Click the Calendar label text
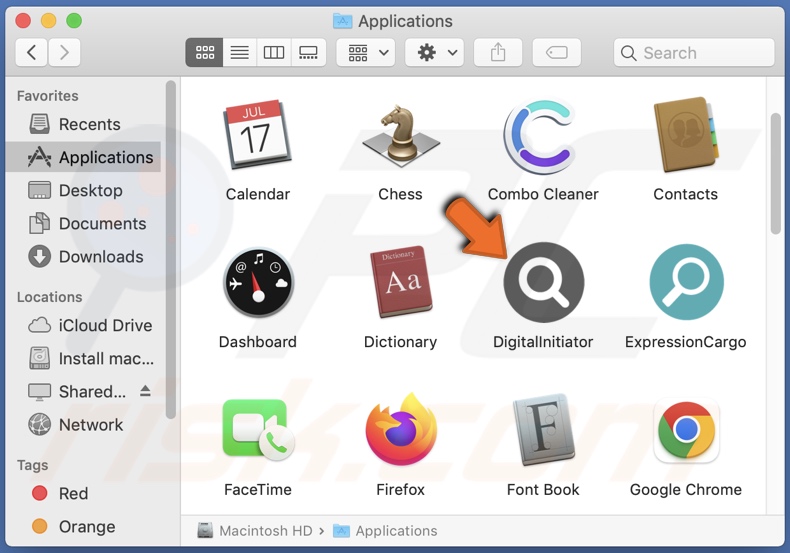Screen dimensions: 790x553 (x=257, y=194)
